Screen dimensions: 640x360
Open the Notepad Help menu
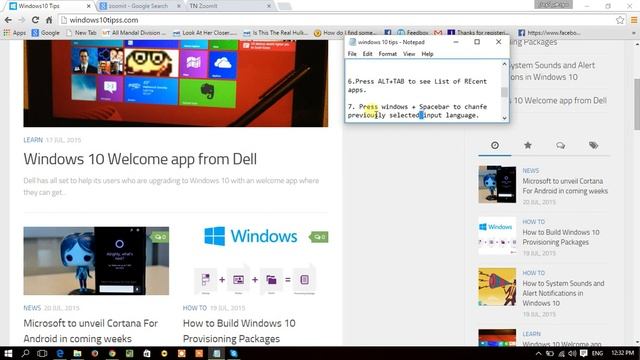(x=427, y=54)
